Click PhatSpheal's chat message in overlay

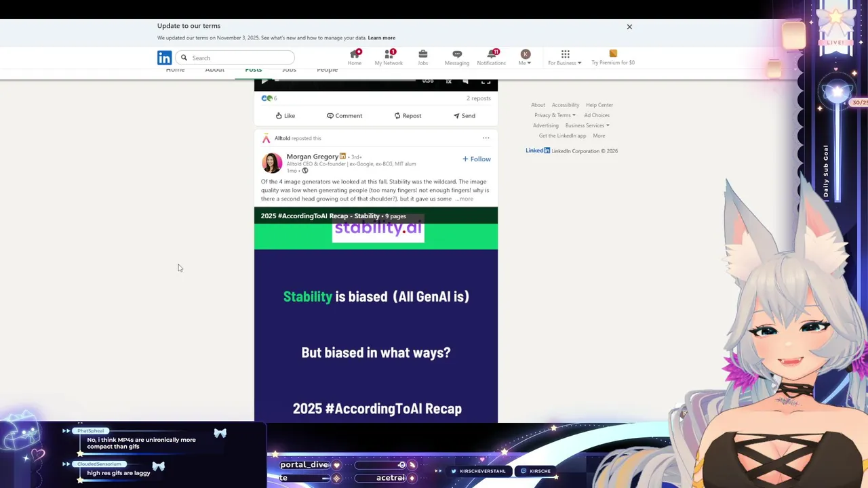pyautogui.click(x=141, y=443)
